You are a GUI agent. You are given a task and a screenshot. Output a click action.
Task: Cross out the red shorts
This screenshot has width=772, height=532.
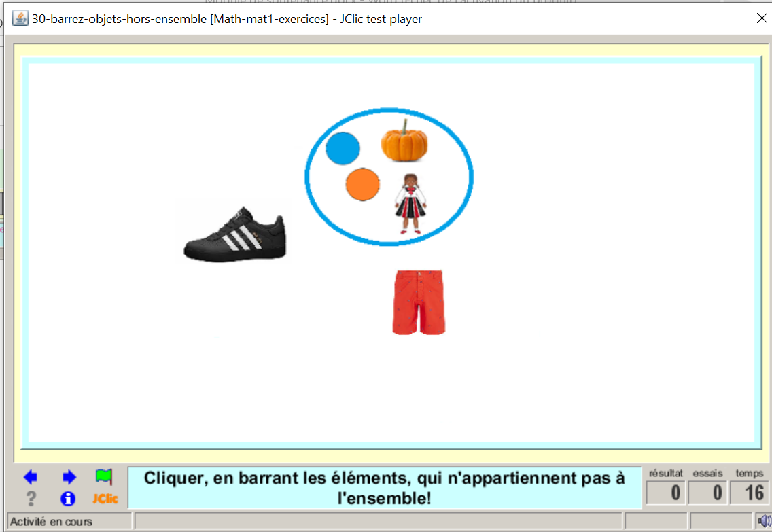click(418, 302)
